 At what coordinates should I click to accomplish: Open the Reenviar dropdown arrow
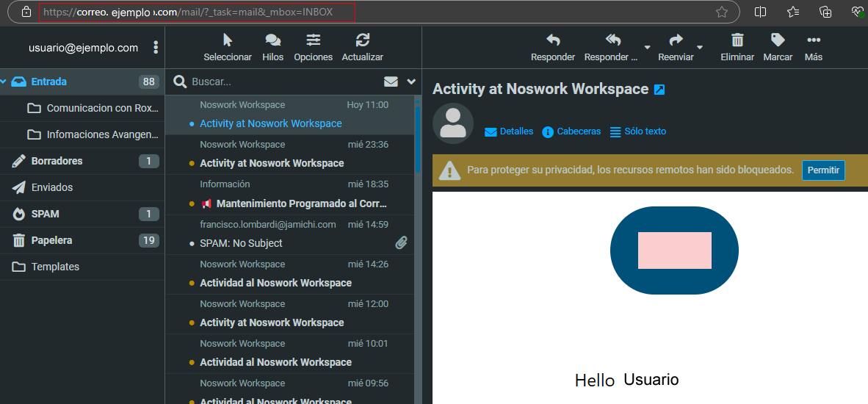pyautogui.click(x=699, y=47)
